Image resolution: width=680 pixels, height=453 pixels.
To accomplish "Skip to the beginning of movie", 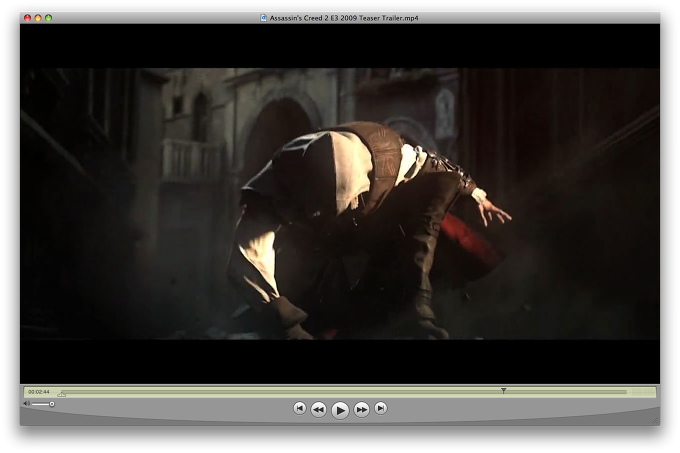I will pos(299,408).
